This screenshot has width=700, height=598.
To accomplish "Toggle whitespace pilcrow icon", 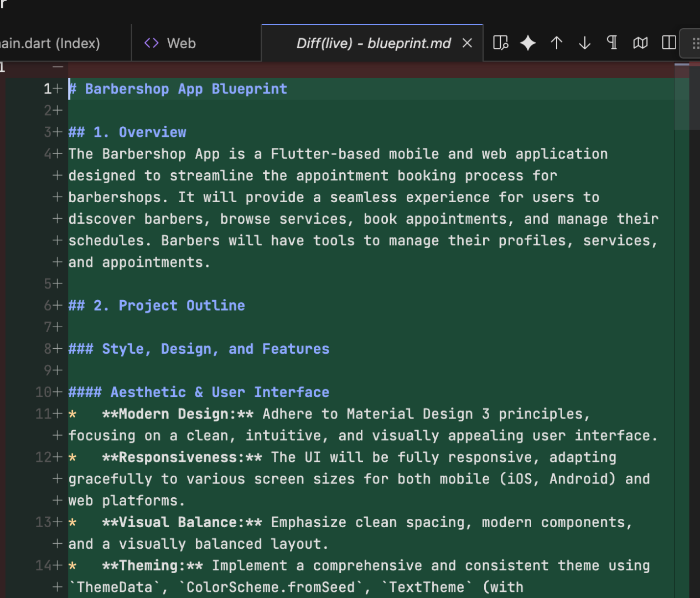I will 612,43.
